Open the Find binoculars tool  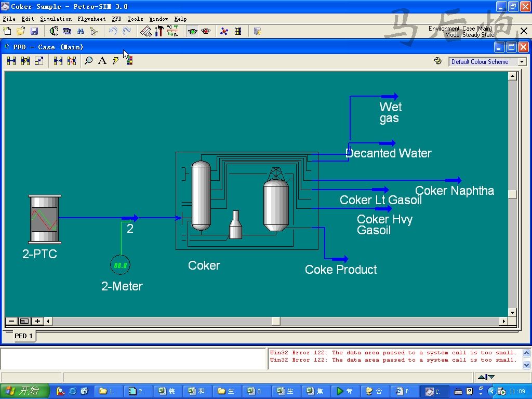pos(81,31)
